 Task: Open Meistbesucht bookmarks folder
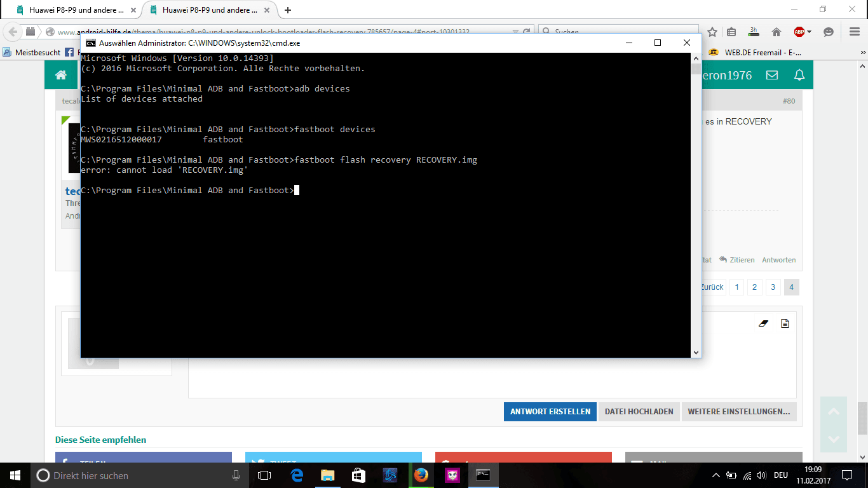32,52
